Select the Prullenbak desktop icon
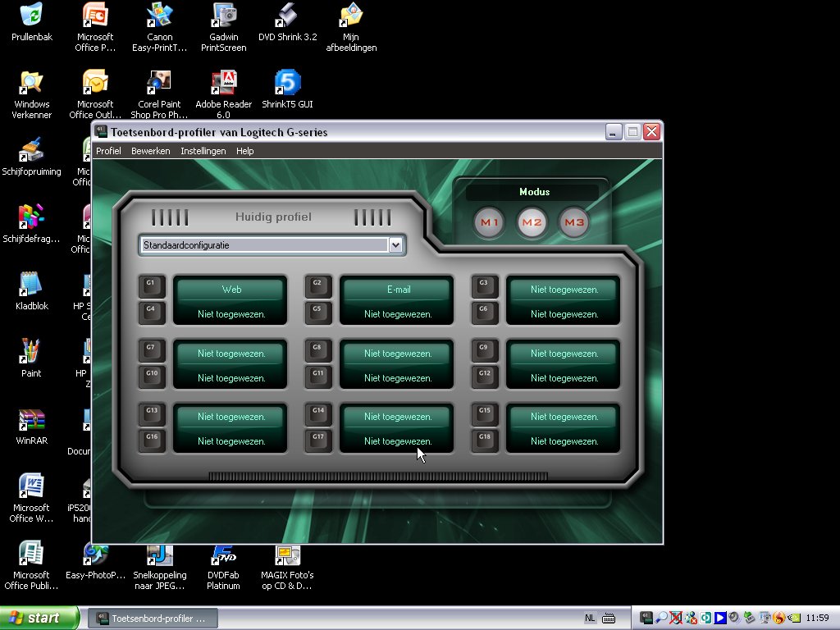840x630 pixels. [32, 22]
